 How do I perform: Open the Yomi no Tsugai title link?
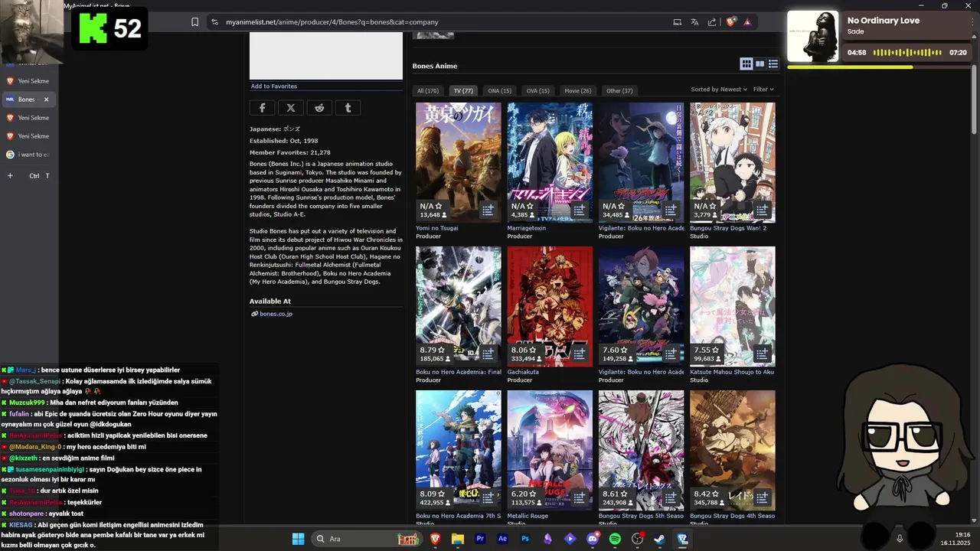(437, 228)
